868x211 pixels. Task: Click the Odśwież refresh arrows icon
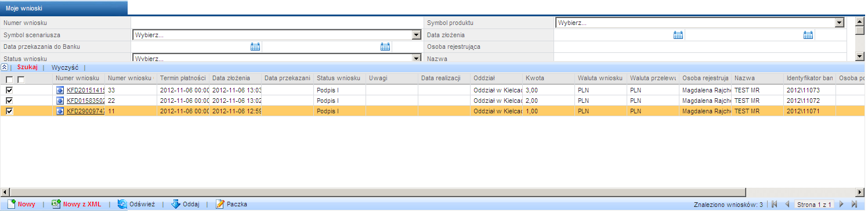click(x=122, y=204)
